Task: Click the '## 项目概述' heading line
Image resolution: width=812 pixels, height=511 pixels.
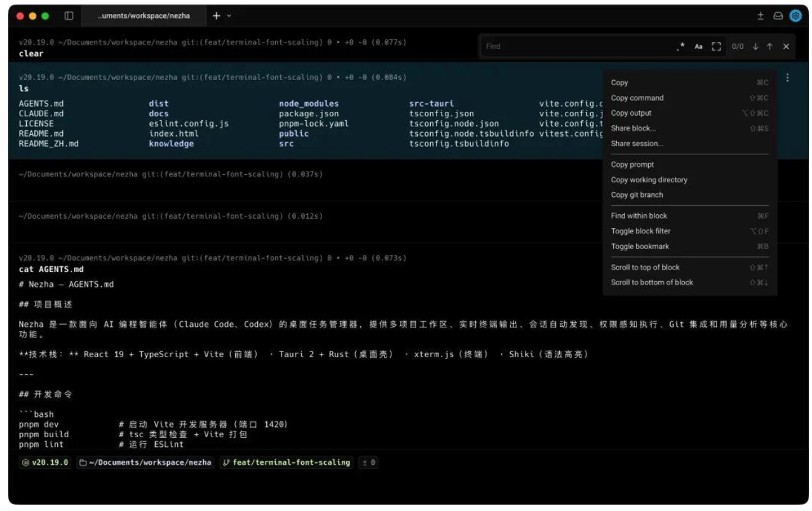Action: [46, 305]
